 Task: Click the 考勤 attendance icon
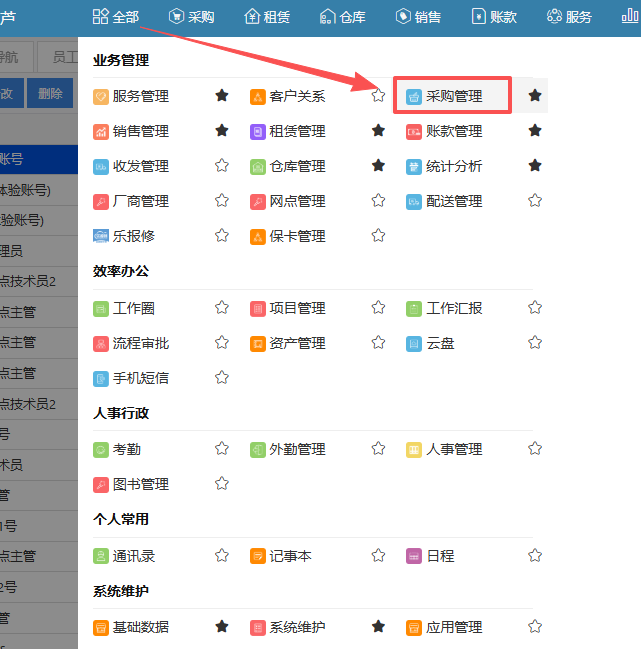coord(101,450)
